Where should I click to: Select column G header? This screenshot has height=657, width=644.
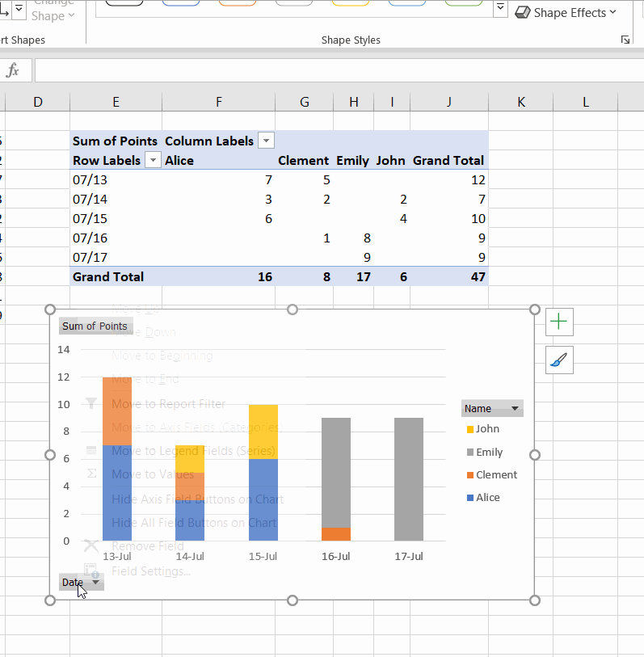[305, 102]
